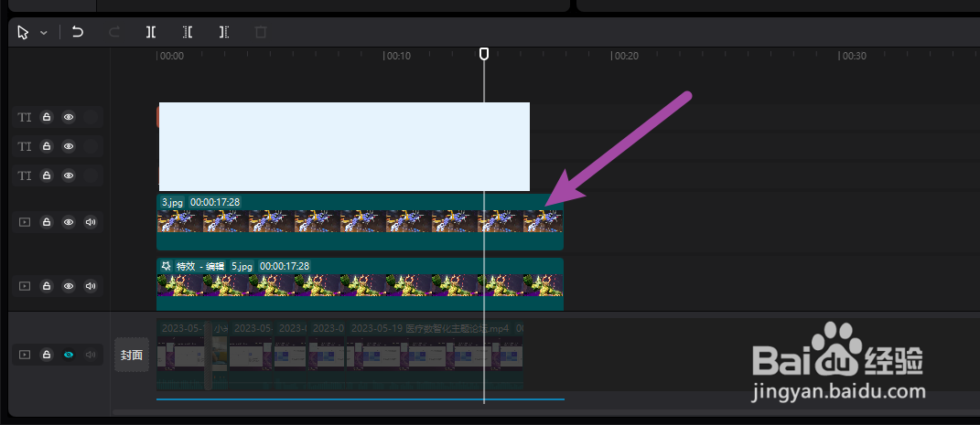Click the horizontal timeline scrollbar
This screenshot has width=980, height=425.
coord(546,412)
